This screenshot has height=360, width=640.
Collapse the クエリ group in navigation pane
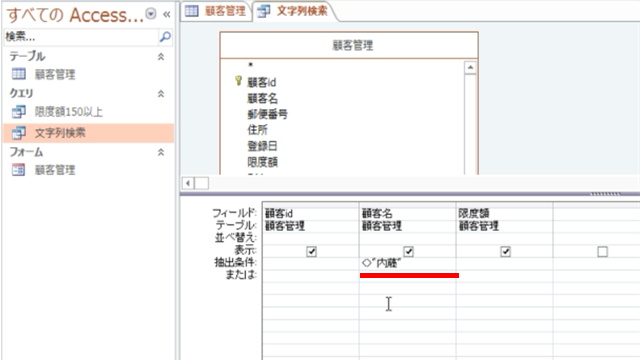[161, 94]
